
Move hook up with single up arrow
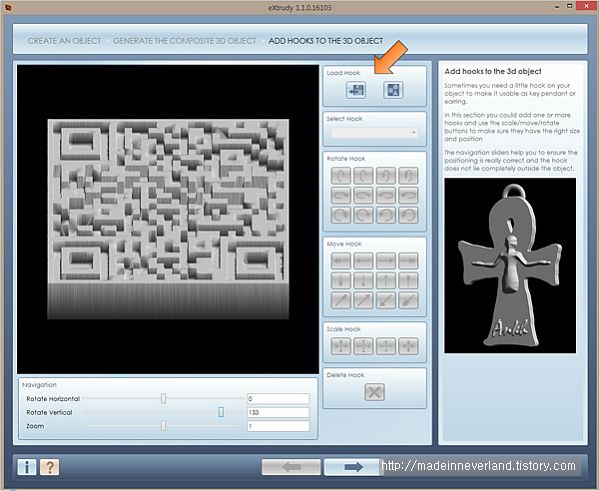click(386, 281)
